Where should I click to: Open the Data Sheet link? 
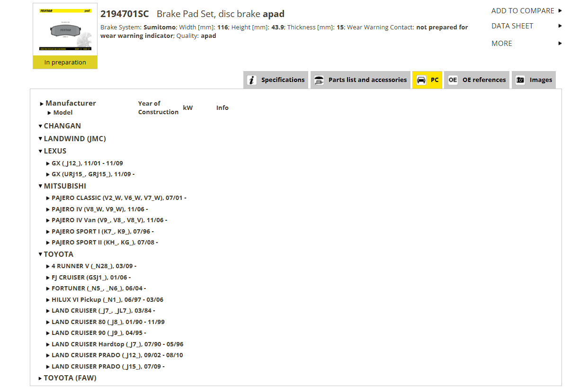coord(512,26)
